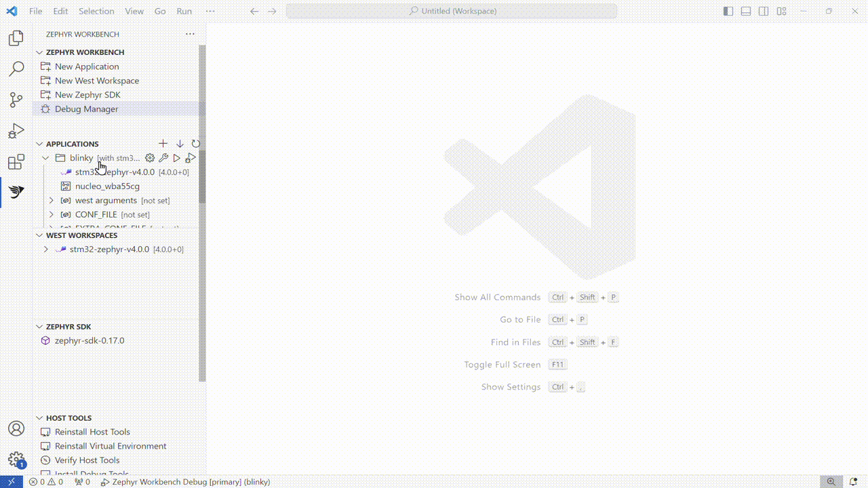This screenshot has height=488, width=868.
Task: Open the Zephyr Workbench activity bar icon
Action: tap(16, 192)
